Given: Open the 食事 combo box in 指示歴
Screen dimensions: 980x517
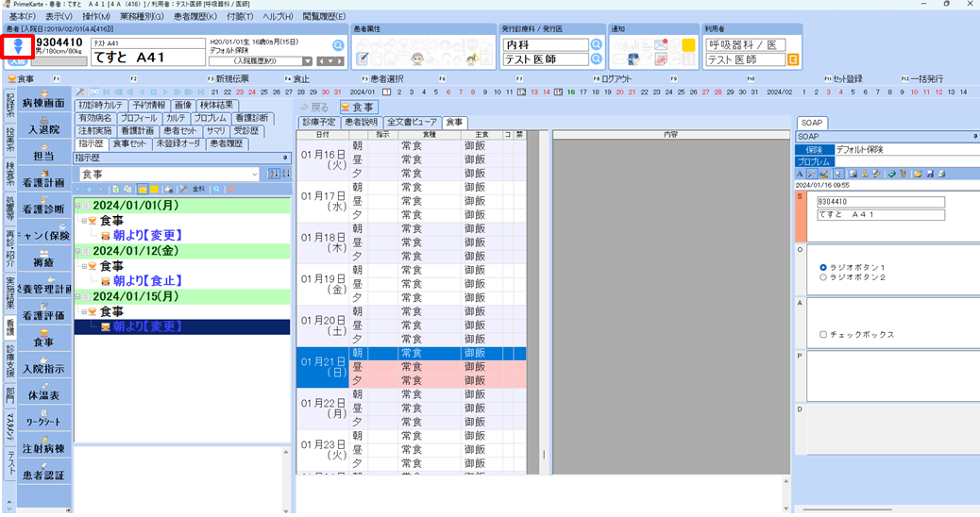Looking at the screenshot, I should (x=169, y=175).
